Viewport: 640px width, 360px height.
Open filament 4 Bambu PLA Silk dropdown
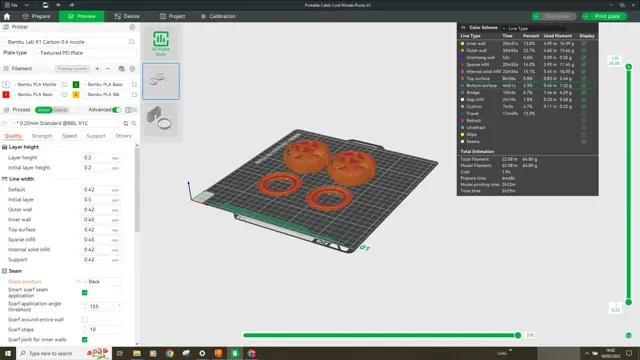[x=106, y=94]
